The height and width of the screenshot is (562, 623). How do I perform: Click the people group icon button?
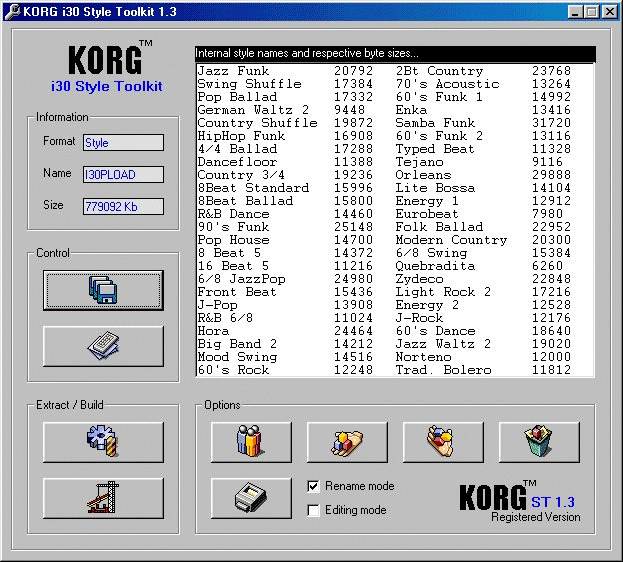(x=251, y=442)
